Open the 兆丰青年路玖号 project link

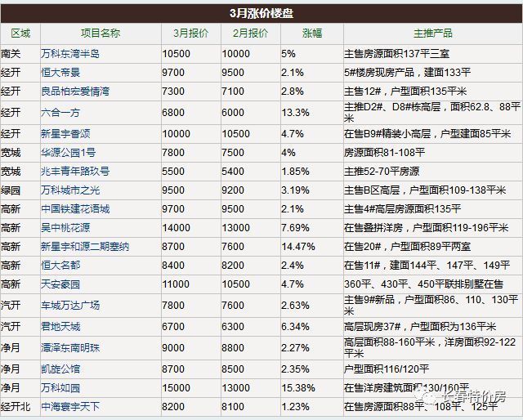75,171
